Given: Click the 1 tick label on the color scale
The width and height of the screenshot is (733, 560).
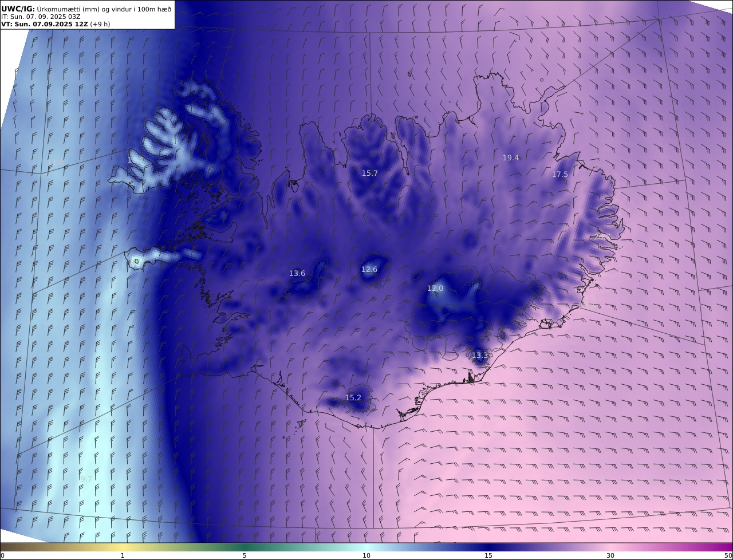Looking at the screenshot, I should pos(123,556).
